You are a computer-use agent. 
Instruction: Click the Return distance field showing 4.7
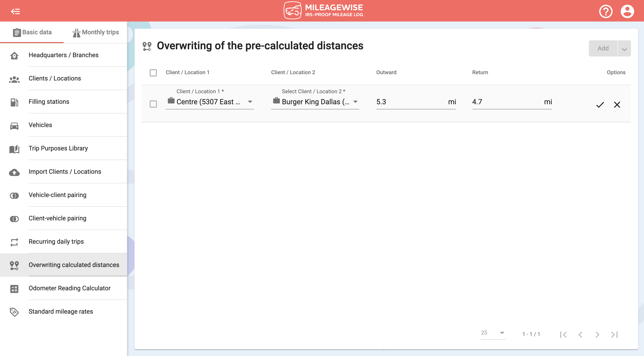512,102
